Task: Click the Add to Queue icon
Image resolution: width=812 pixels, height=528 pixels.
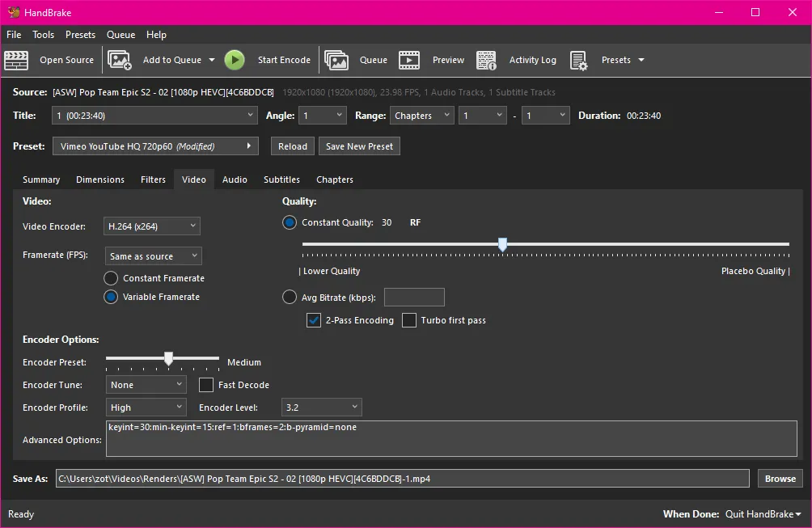Action: 120,60
